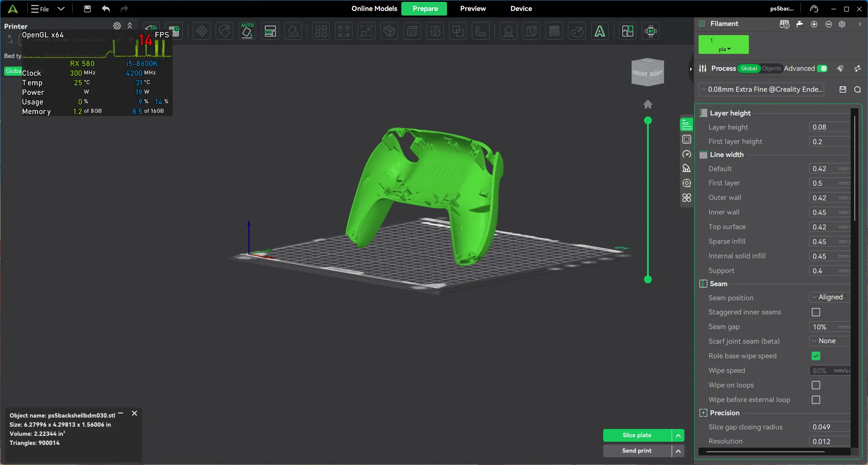Switch to the Prepare tab

point(425,9)
